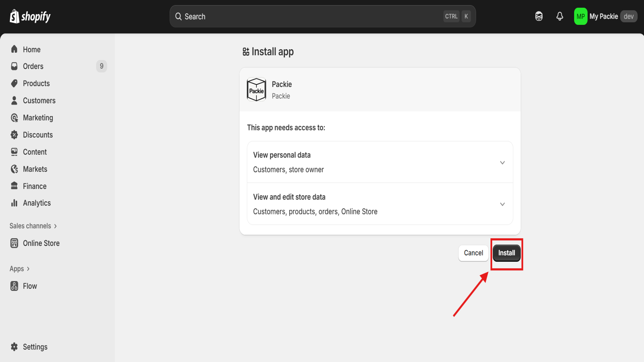Click the Shopify logo

click(x=30, y=16)
